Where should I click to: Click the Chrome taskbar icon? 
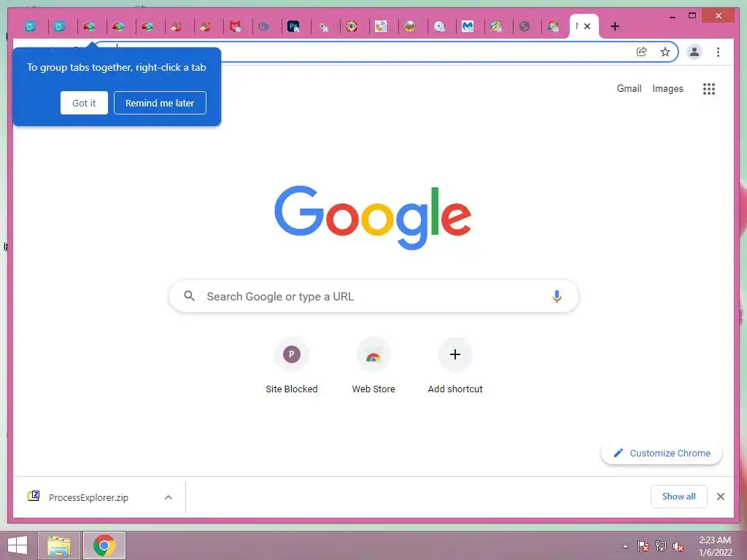104,545
